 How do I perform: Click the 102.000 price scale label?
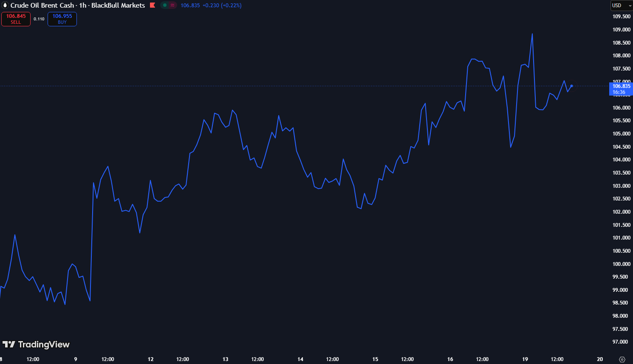click(x=622, y=212)
